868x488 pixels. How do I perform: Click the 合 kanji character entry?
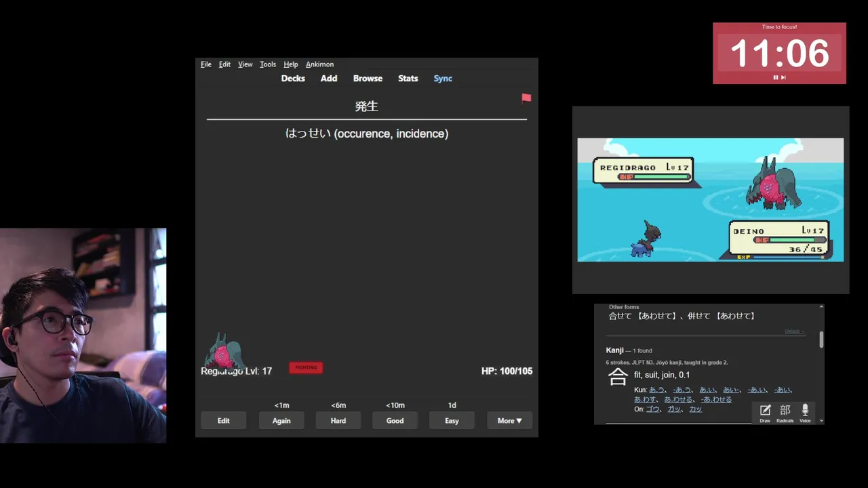[x=618, y=378]
